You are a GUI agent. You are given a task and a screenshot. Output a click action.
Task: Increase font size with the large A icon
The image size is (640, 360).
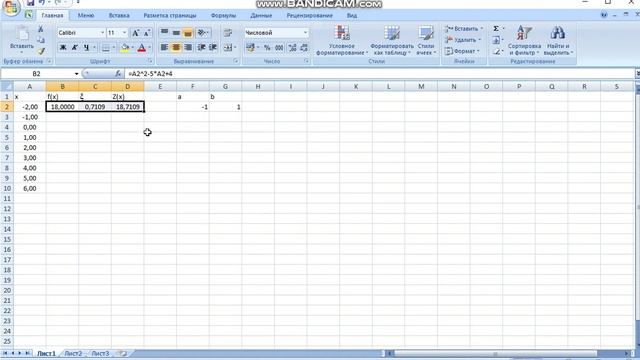click(136, 33)
